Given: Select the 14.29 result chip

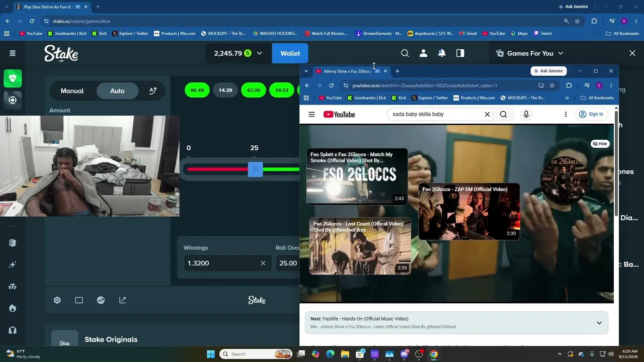Looking at the screenshot, I should pos(225,90).
